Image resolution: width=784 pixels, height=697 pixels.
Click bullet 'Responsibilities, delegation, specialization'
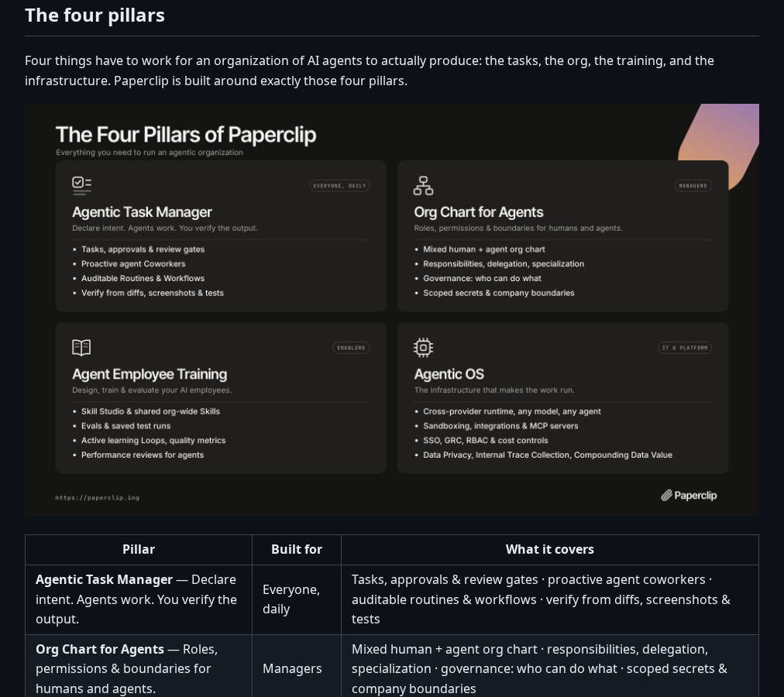(504, 264)
